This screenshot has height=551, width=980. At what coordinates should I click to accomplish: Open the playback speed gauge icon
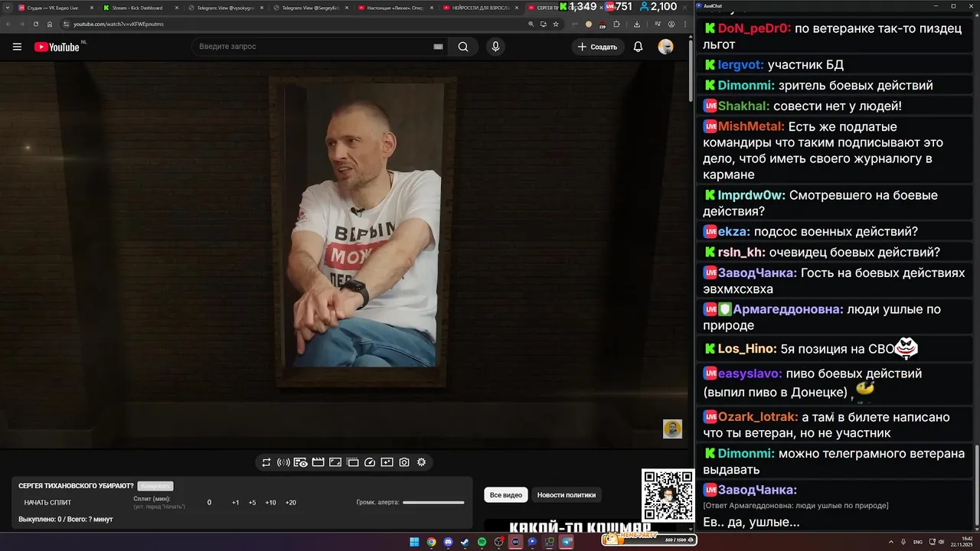coord(370,462)
